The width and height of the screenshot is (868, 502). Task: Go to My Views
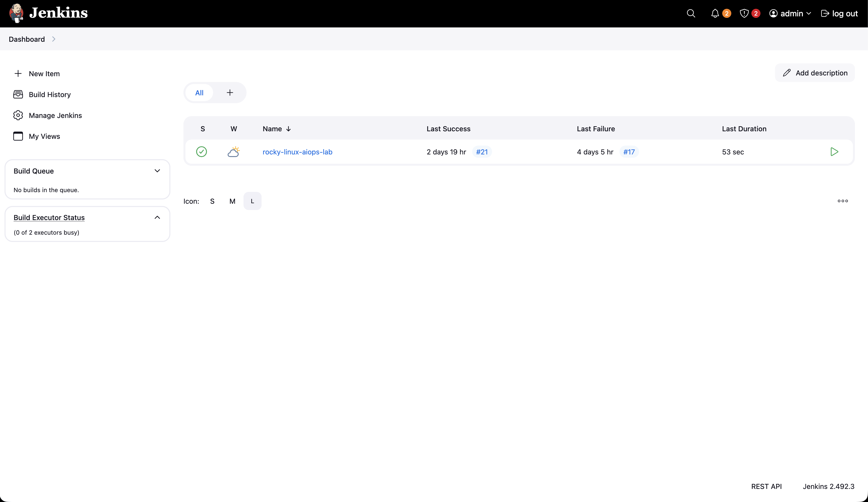(44, 136)
